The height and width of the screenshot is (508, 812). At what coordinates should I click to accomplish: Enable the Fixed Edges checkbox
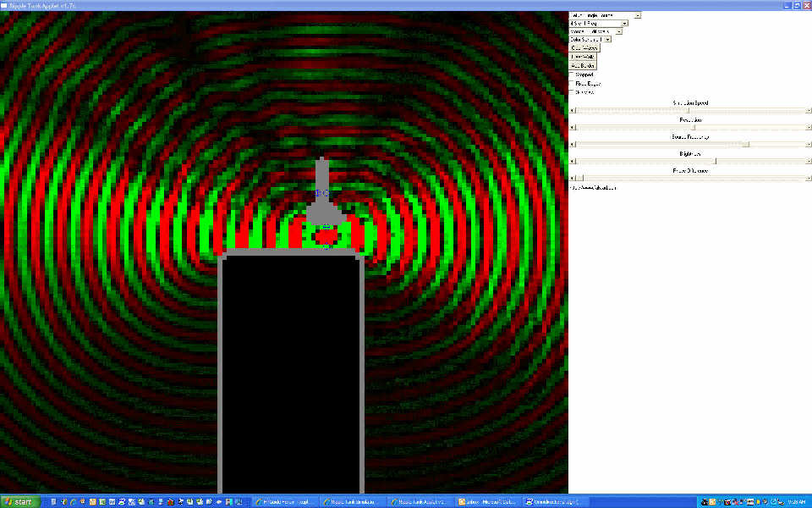573,84
